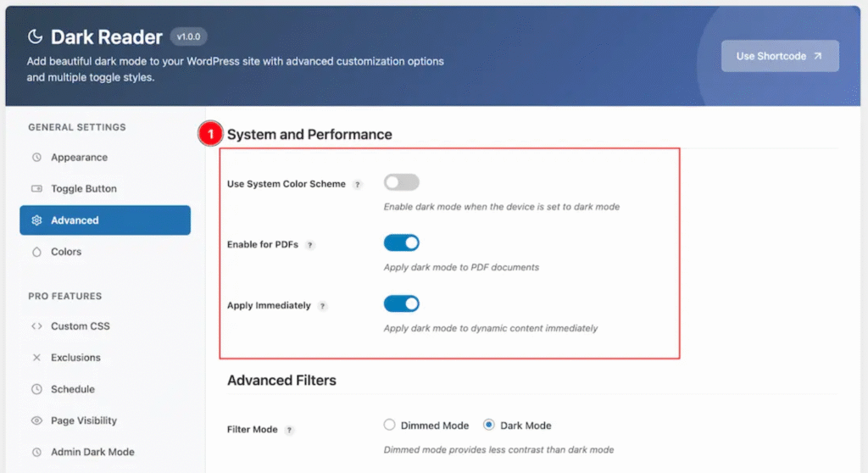Click help icon next to Filter Mode
Screen dimensions: 868x473
click(x=289, y=431)
